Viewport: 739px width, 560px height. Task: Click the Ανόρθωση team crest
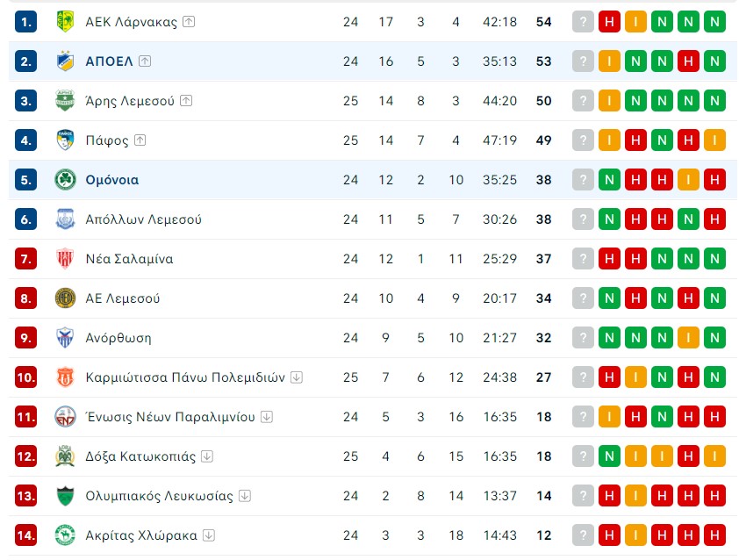(x=65, y=338)
